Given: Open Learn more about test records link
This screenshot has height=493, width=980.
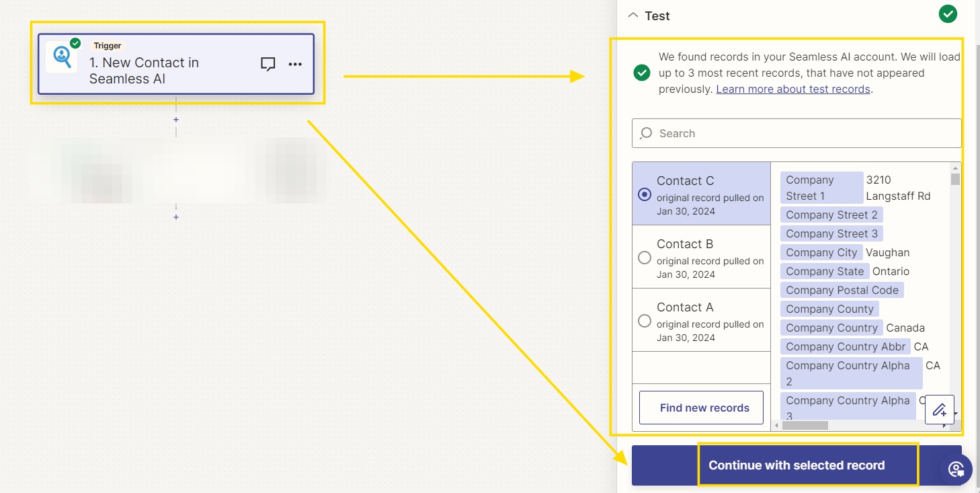Looking at the screenshot, I should point(793,89).
